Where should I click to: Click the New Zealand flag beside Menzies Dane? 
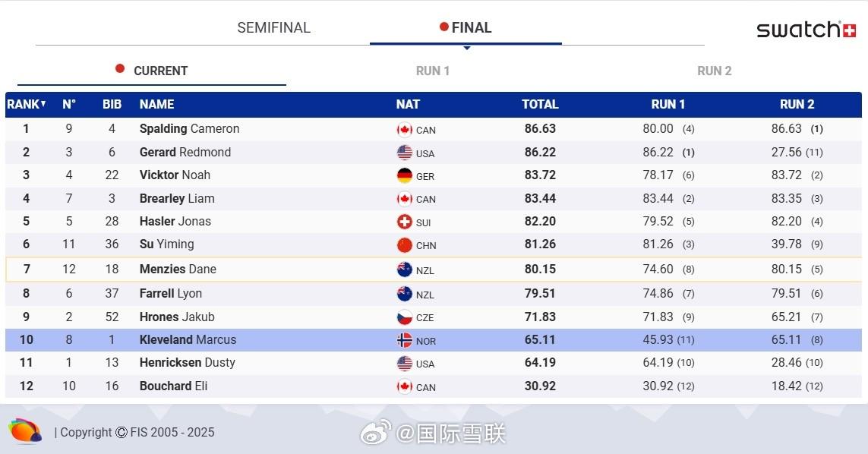[405, 270]
